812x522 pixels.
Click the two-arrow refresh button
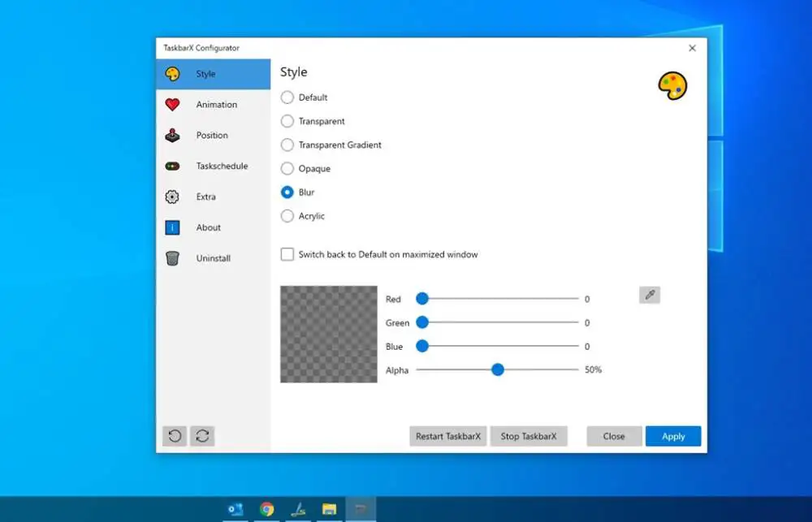click(x=202, y=436)
